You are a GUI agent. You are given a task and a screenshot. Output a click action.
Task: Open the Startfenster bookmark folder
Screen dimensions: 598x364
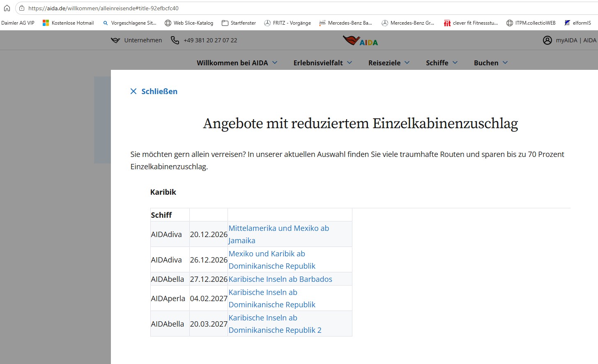239,23
